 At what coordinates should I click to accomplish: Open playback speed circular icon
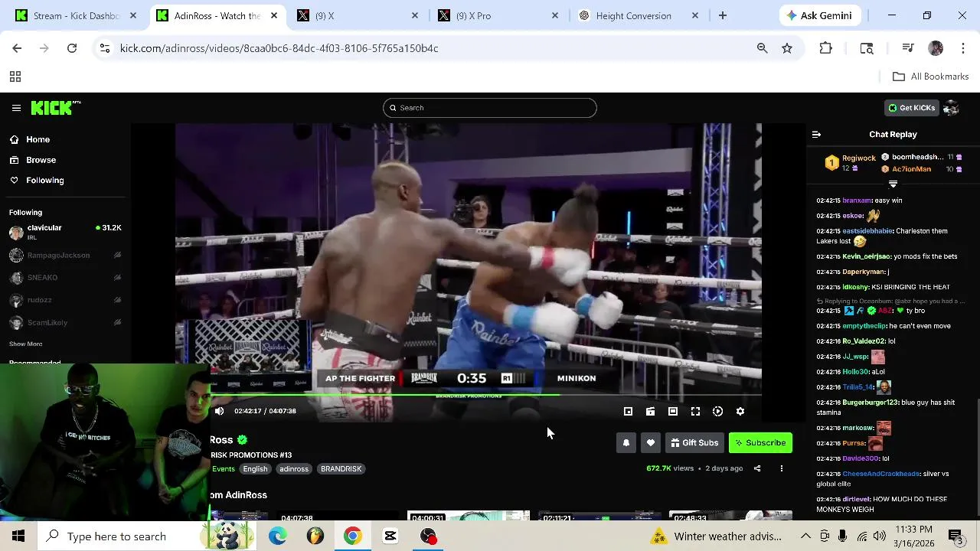coord(717,412)
